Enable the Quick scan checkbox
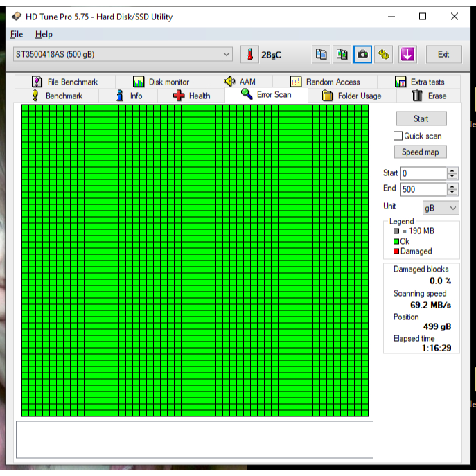 pos(398,136)
